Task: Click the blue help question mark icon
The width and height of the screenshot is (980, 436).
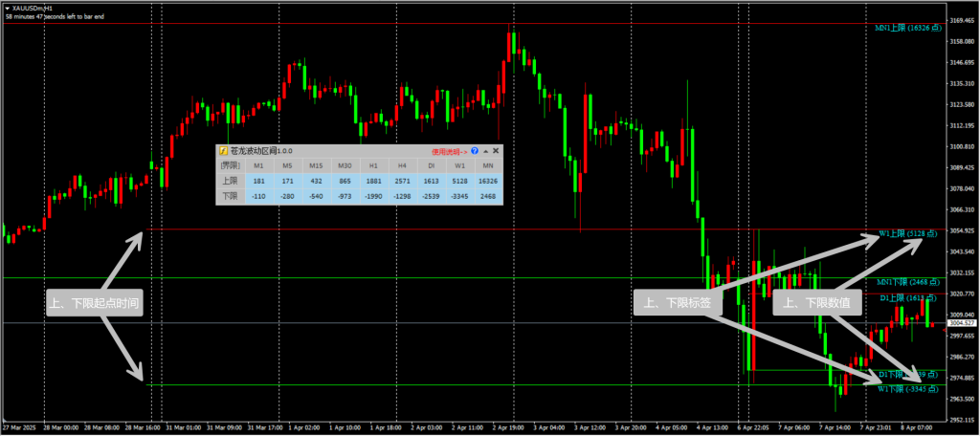Action: (475, 151)
